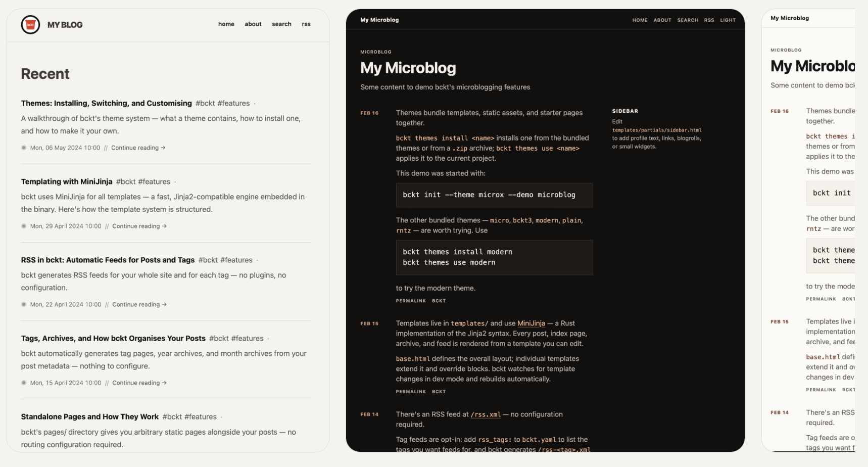Click the red bckt logo icon
The width and height of the screenshot is (868, 467).
[30, 25]
